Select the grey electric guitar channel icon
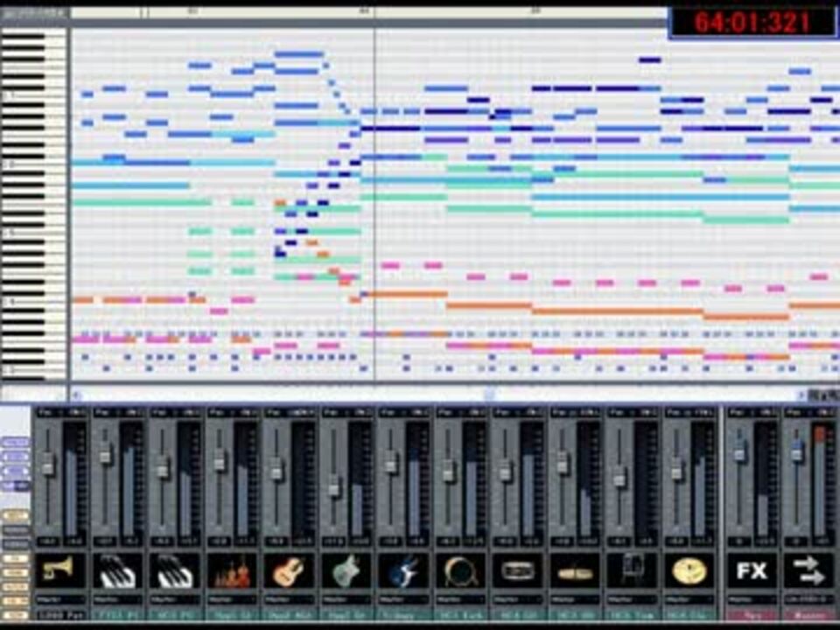 tap(347, 570)
